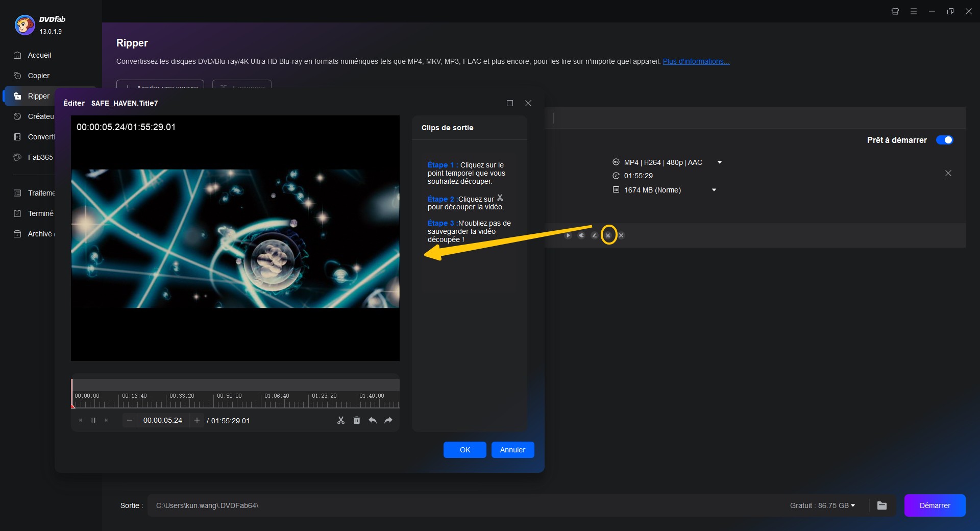Open the Gratuit 86.75 GB dropdown

[822, 505]
